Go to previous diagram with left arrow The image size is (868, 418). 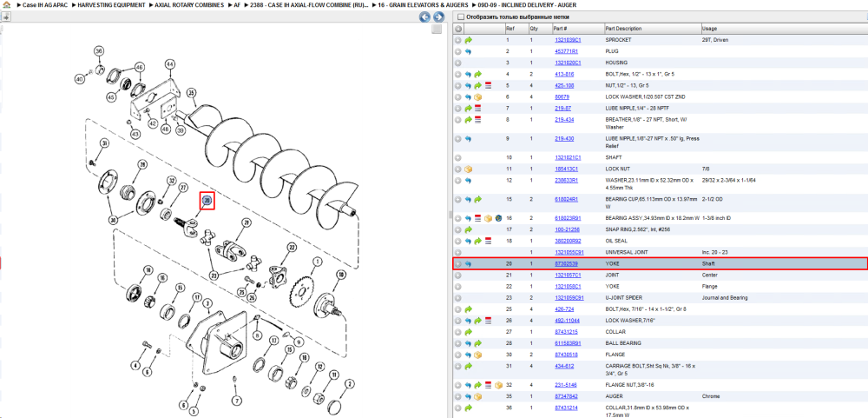(425, 17)
